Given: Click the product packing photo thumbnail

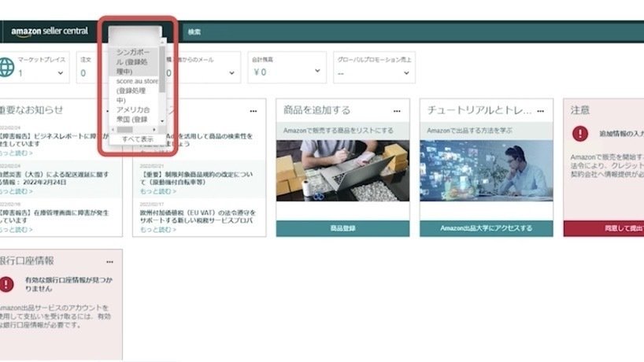Looking at the screenshot, I should pyautogui.click(x=342, y=171).
